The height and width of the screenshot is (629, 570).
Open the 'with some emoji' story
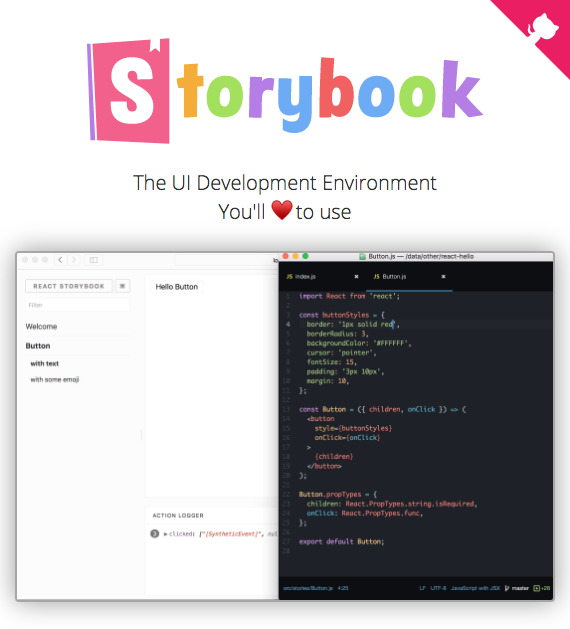(55, 379)
